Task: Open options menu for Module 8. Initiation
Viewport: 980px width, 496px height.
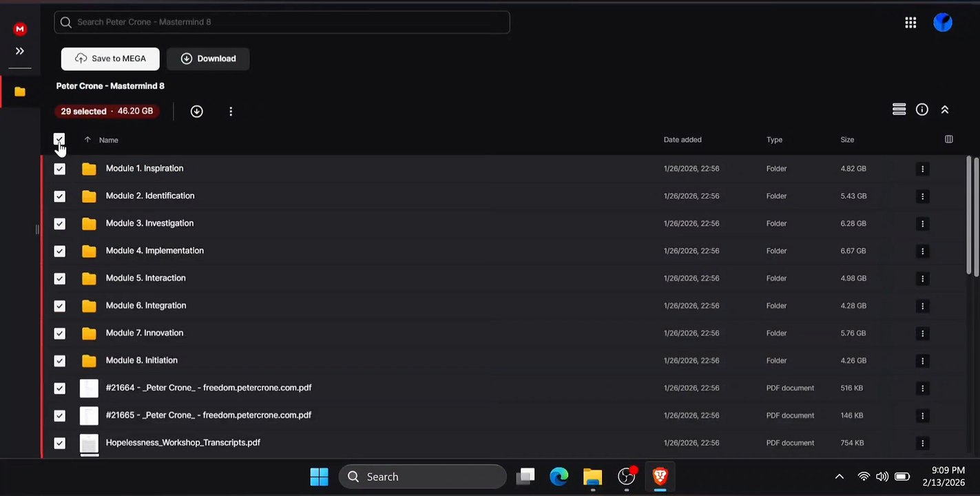Action: tap(923, 361)
